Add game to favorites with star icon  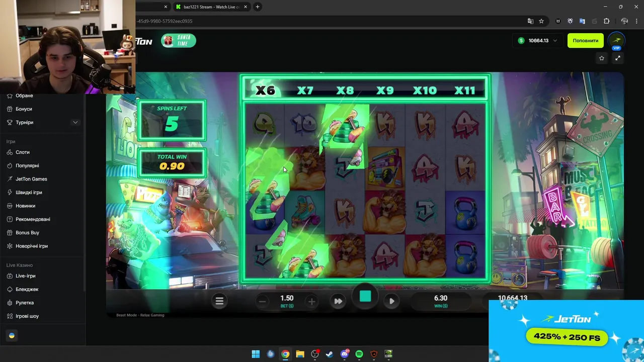[601, 58]
